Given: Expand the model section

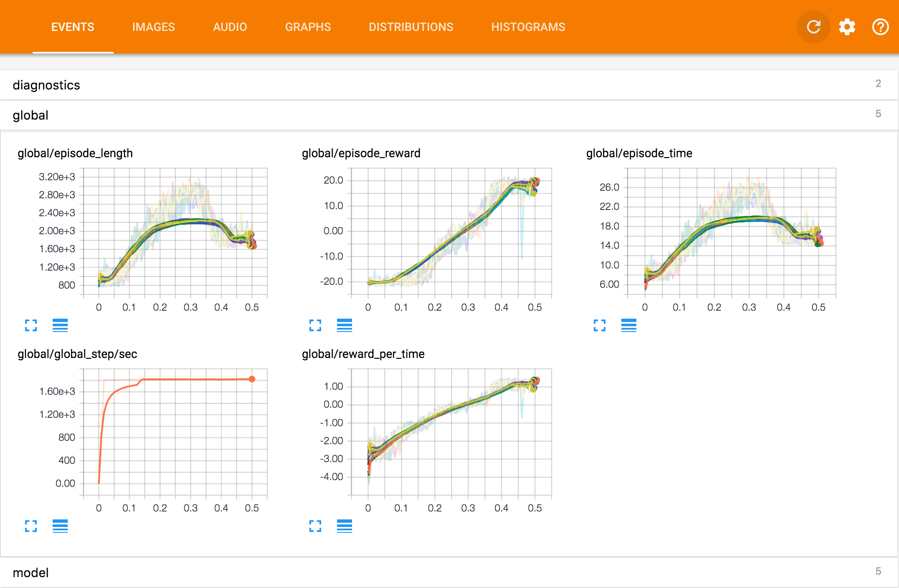Looking at the screenshot, I should click(449, 572).
